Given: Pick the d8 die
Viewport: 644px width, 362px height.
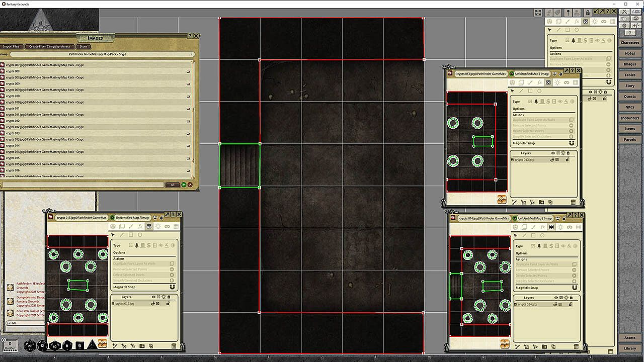Looking at the screenshot, I should pyautogui.click(x=67, y=345).
